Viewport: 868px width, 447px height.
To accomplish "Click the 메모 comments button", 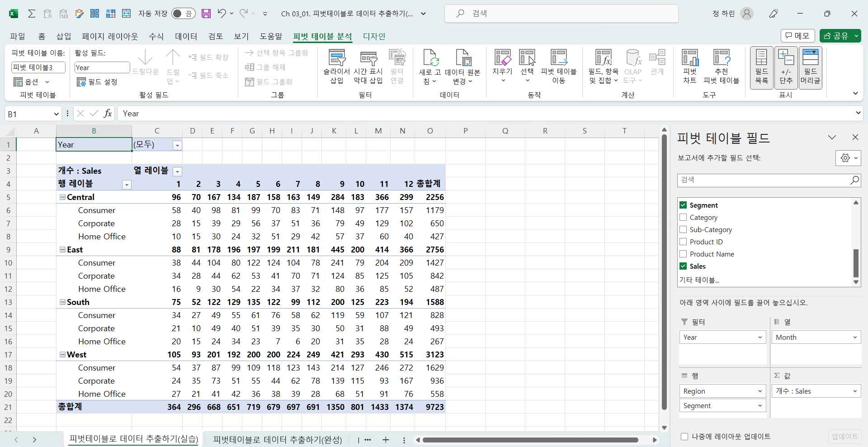I will [x=798, y=36].
